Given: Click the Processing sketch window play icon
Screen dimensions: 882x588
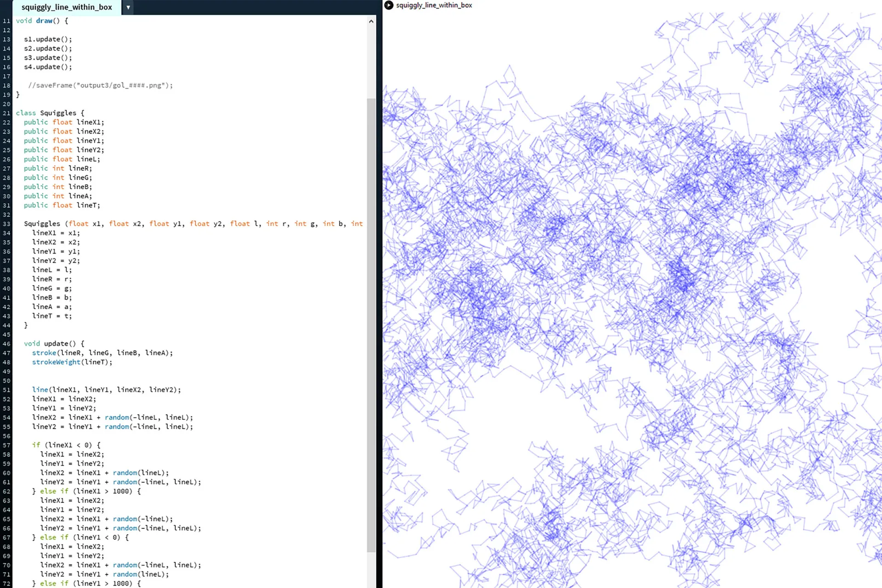Looking at the screenshot, I should pos(389,5).
